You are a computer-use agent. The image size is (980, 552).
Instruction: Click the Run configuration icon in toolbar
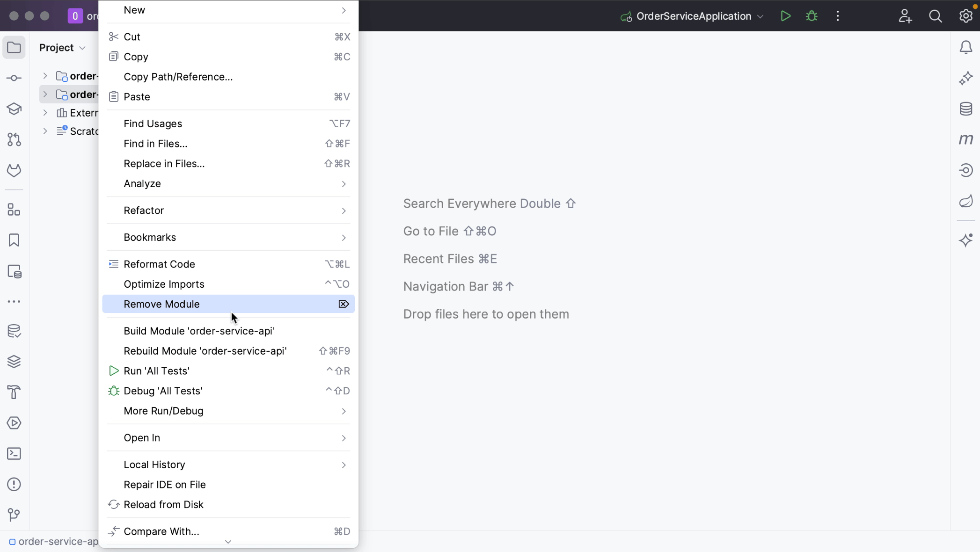[785, 15]
